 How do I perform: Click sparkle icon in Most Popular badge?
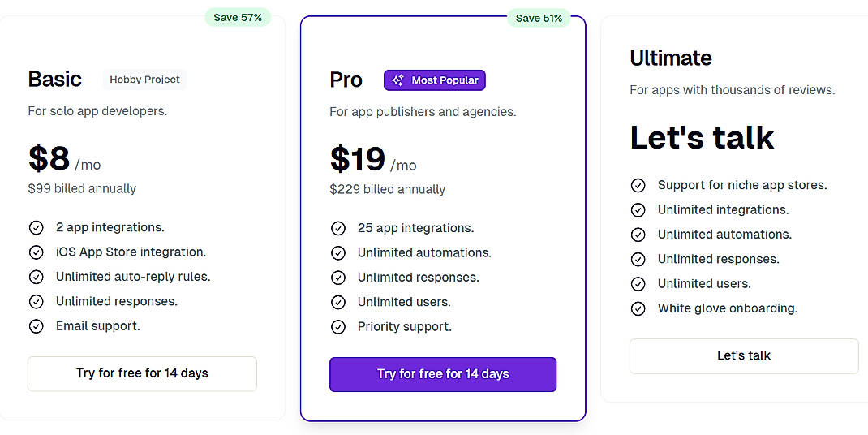tap(397, 80)
